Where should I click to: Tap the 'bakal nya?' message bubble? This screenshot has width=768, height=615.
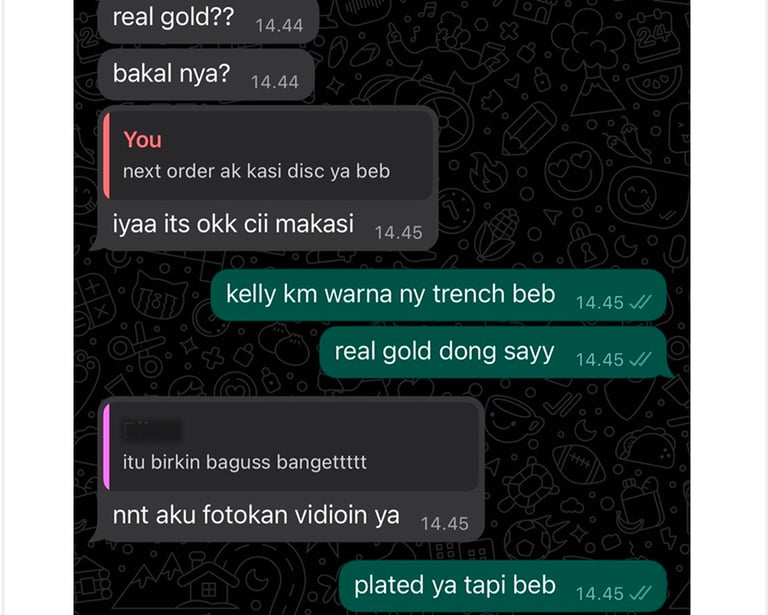tap(206, 74)
